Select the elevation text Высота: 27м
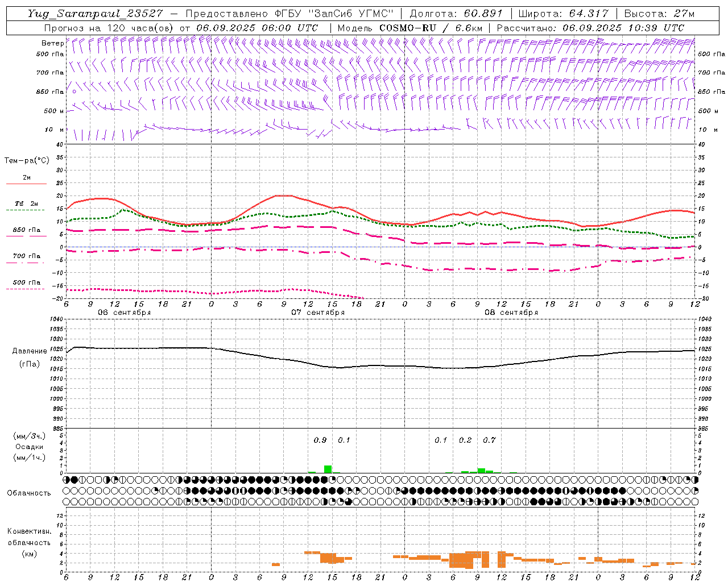Viewport: 728px width, 582px height. click(659, 14)
